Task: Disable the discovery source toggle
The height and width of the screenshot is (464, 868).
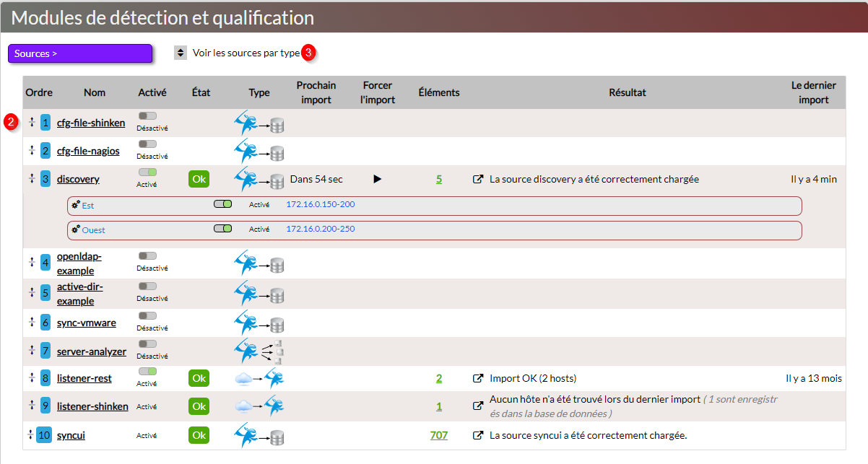Action: [x=147, y=172]
